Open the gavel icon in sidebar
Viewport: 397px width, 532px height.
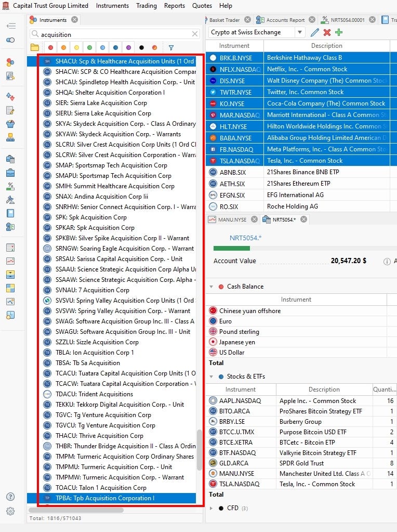pyautogui.click(x=10, y=200)
